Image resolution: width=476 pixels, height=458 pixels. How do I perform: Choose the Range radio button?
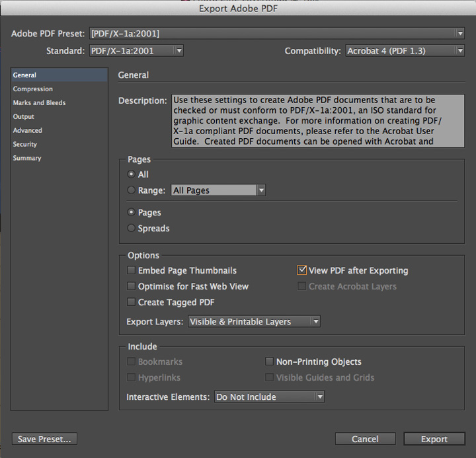coord(131,190)
